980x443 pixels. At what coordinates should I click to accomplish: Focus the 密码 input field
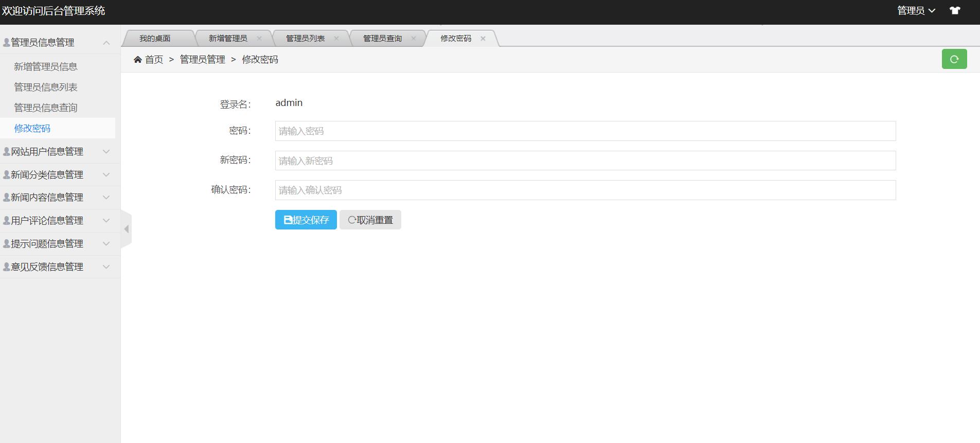[x=585, y=131]
